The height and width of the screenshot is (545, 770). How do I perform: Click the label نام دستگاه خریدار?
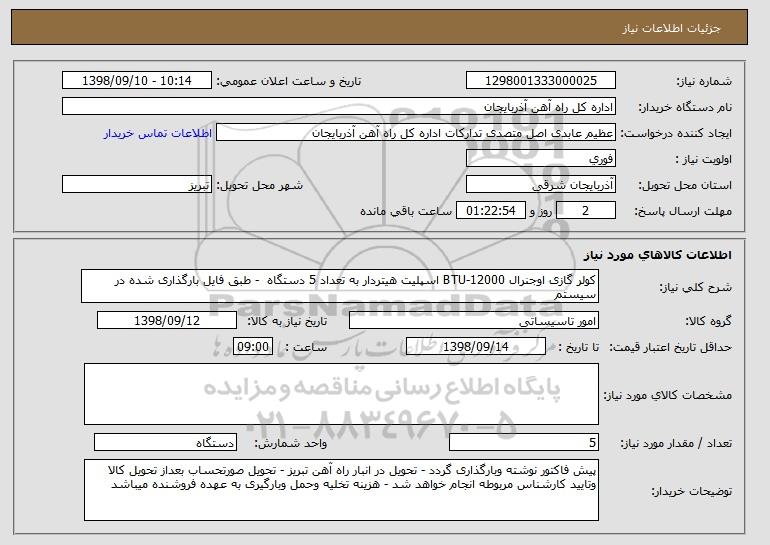[x=685, y=108]
